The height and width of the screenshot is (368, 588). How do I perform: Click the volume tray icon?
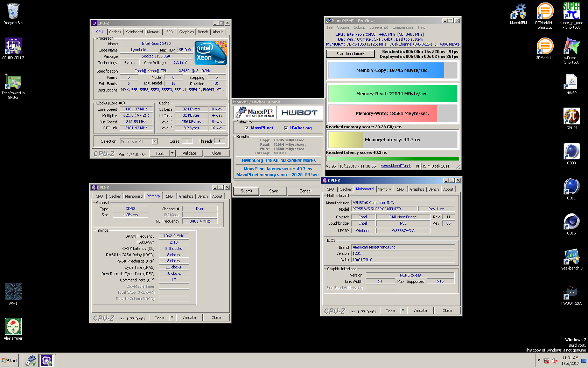point(555,361)
